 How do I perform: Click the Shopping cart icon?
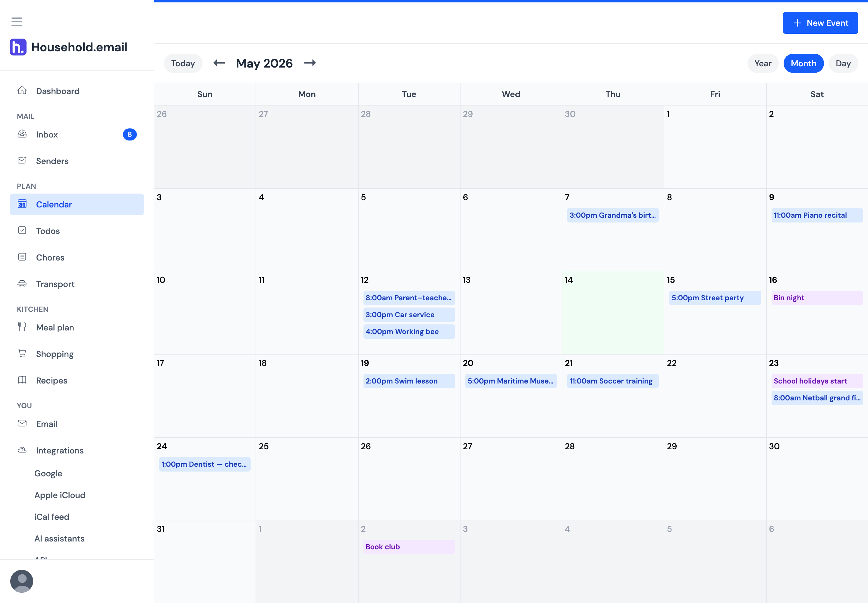22,353
